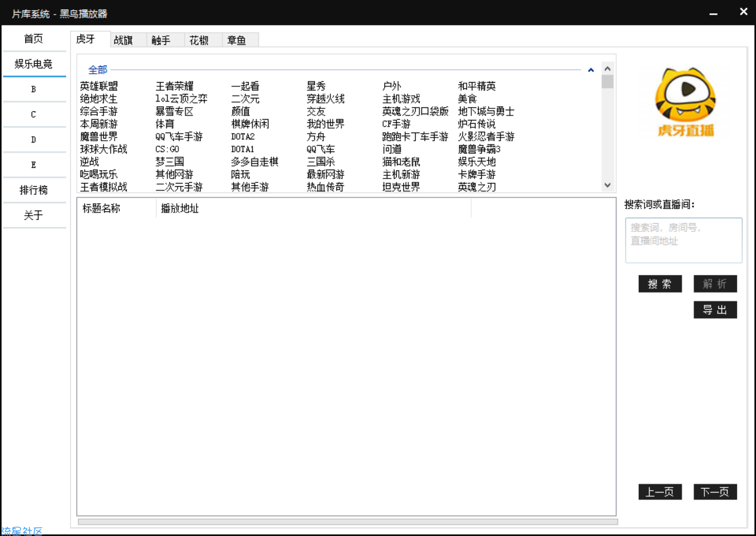The image size is (756, 536).
Task: Choose the 多多自走棋 category
Action: point(255,162)
